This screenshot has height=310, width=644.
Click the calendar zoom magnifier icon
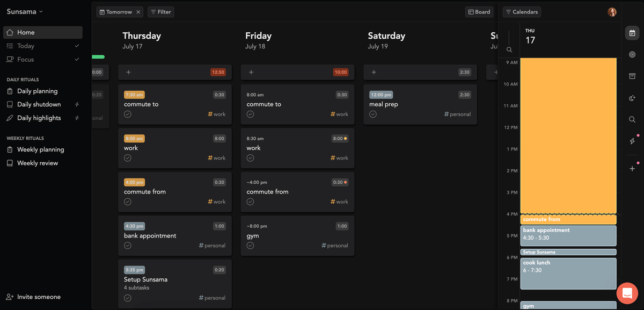point(509,50)
